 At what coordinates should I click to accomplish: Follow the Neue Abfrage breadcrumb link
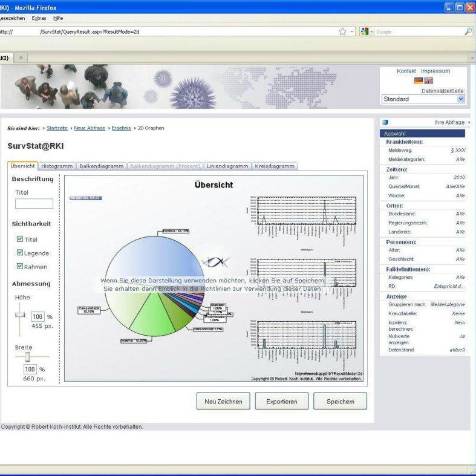[90, 128]
